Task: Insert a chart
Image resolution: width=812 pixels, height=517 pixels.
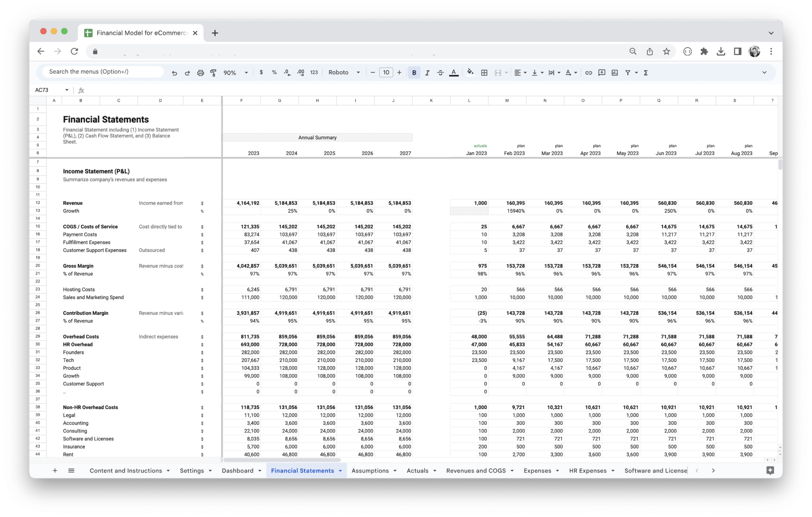Action: point(615,72)
